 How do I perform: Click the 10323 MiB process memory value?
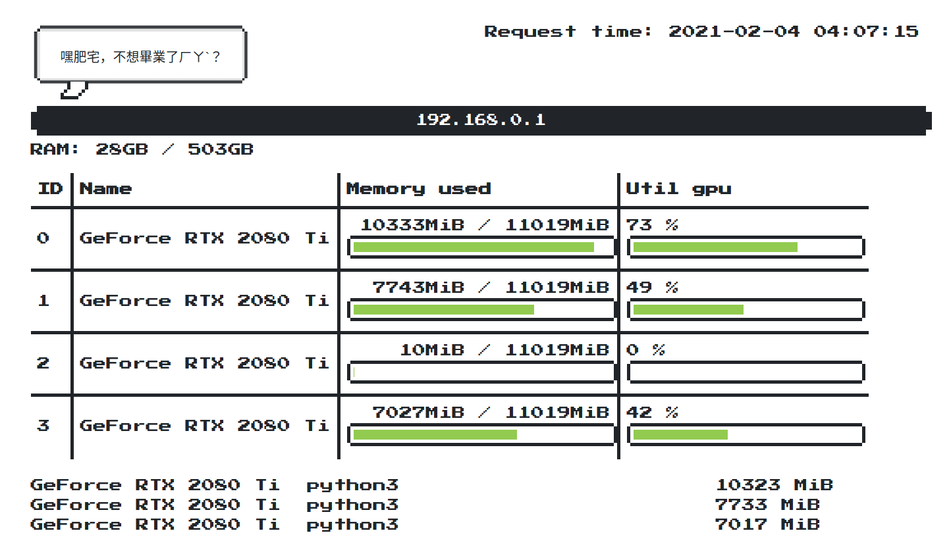[x=774, y=485]
